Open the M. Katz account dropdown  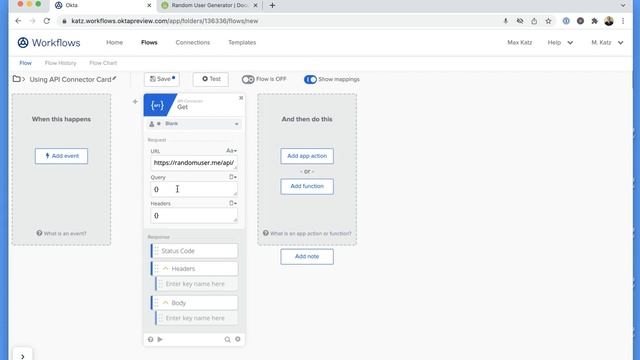[607, 42]
